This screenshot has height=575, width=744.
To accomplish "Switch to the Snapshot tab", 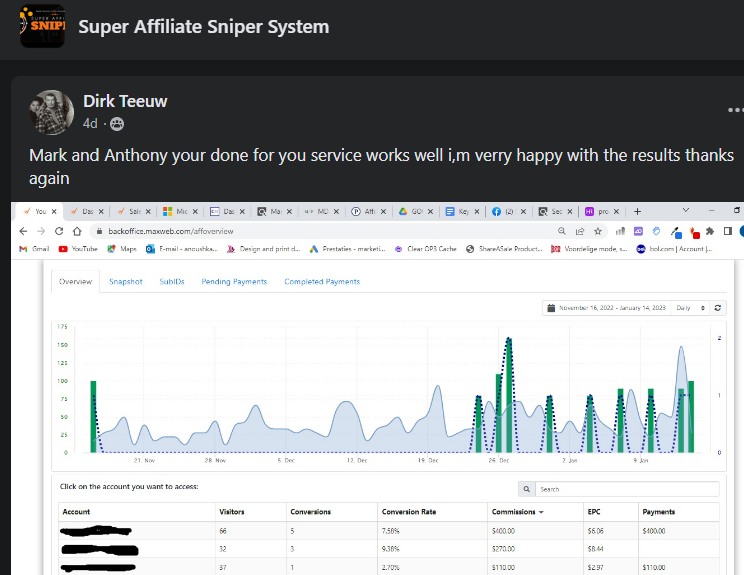I will [x=126, y=282].
